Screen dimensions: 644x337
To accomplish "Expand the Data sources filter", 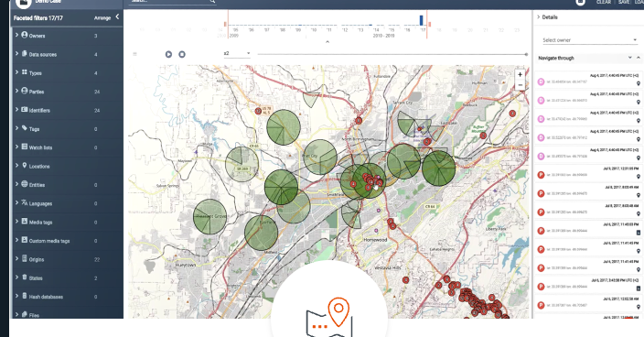I will 16,53.
